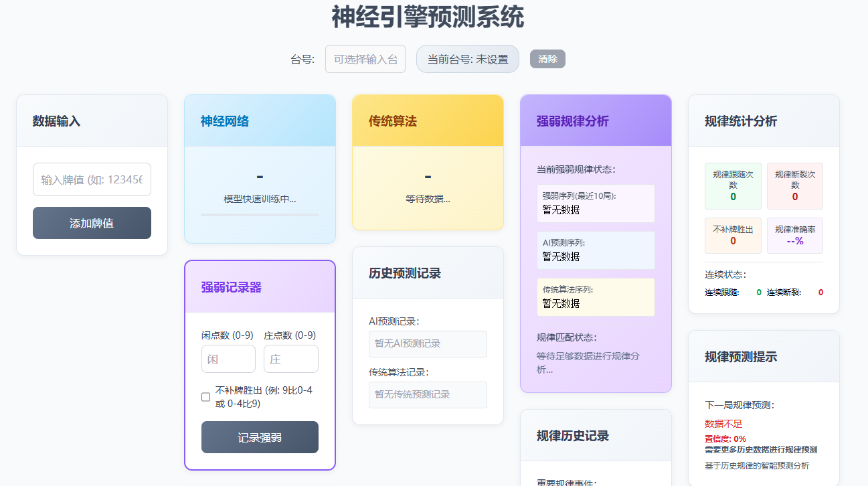Select the 闲 points input field

[x=228, y=359]
